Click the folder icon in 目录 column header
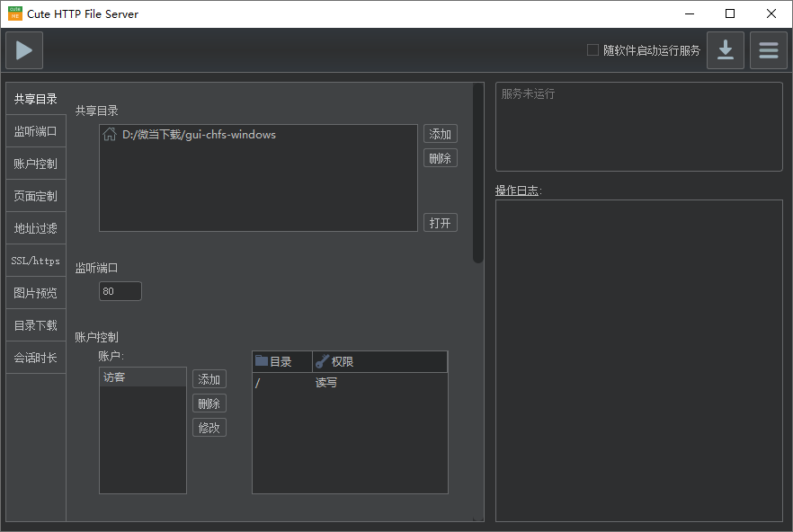This screenshot has width=793, height=532. point(262,361)
